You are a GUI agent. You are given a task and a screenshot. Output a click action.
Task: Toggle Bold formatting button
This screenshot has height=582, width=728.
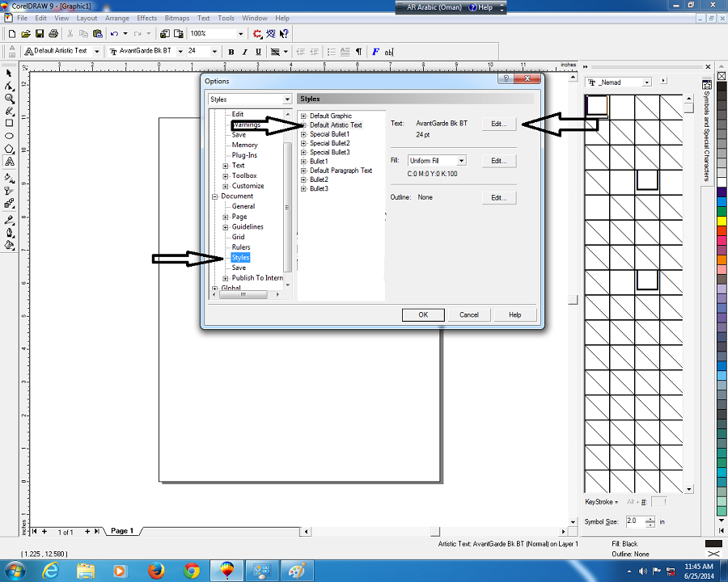(x=231, y=52)
